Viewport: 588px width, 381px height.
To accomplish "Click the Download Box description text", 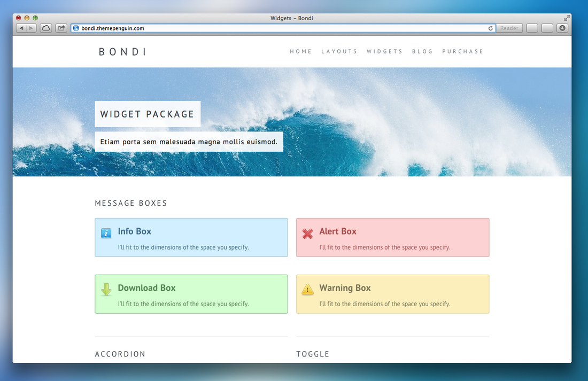I will (183, 304).
